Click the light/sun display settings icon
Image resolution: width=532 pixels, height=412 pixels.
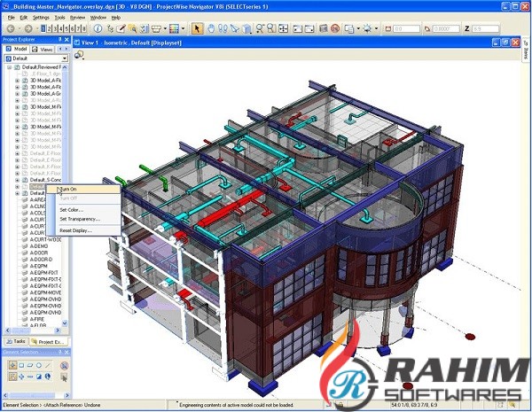(367, 29)
